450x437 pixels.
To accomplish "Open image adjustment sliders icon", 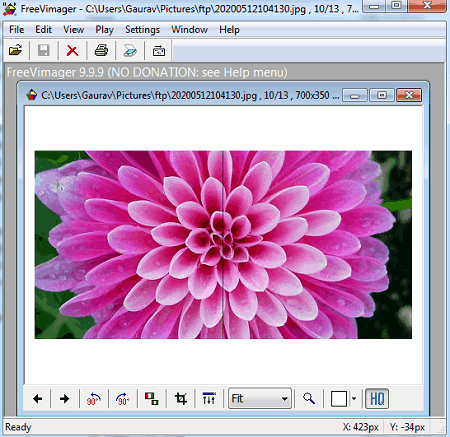I will coord(209,399).
